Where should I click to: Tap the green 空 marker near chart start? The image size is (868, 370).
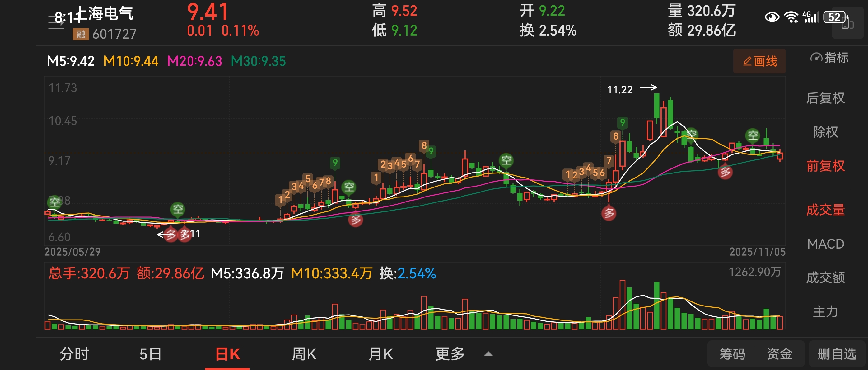pyautogui.click(x=54, y=202)
